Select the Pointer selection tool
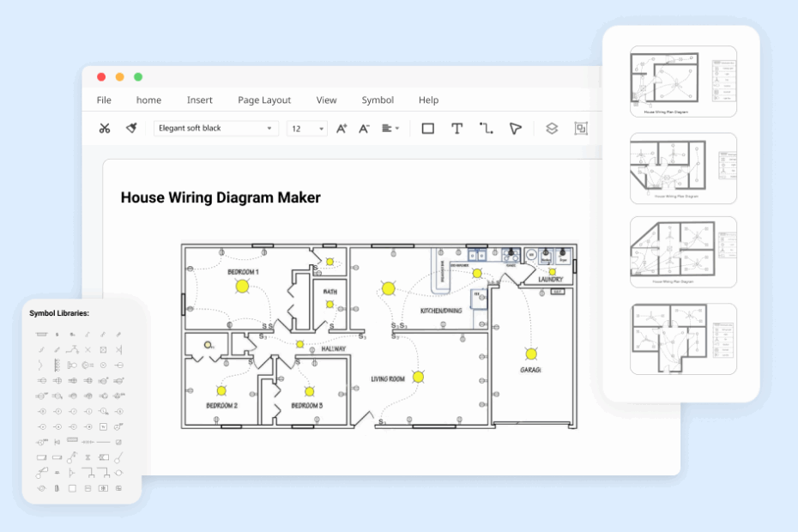The height and width of the screenshot is (532, 798). pyautogui.click(x=515, y=128)
